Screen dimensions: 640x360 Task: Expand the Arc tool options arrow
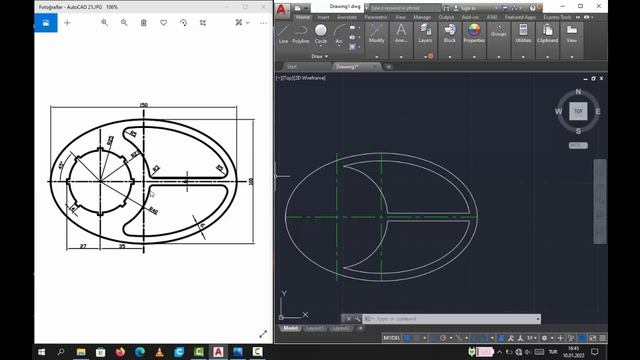(x=339, y=46)
